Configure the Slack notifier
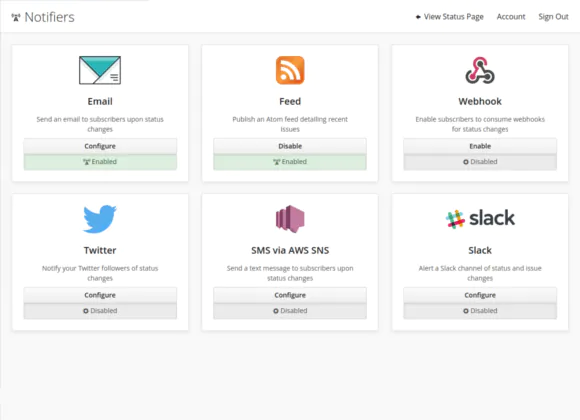 pos(480,295)
